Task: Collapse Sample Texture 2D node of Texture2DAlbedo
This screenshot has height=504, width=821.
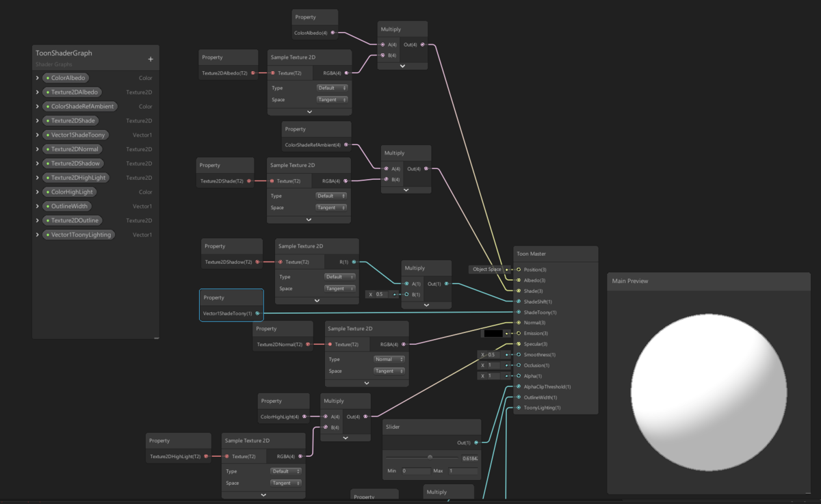Action: [x=309, y=111]
